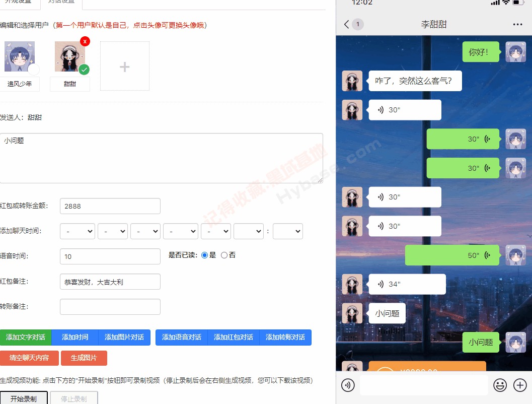Click the 语音时间 input with 10
Screen dimensions: 532x404
point(110,256)
